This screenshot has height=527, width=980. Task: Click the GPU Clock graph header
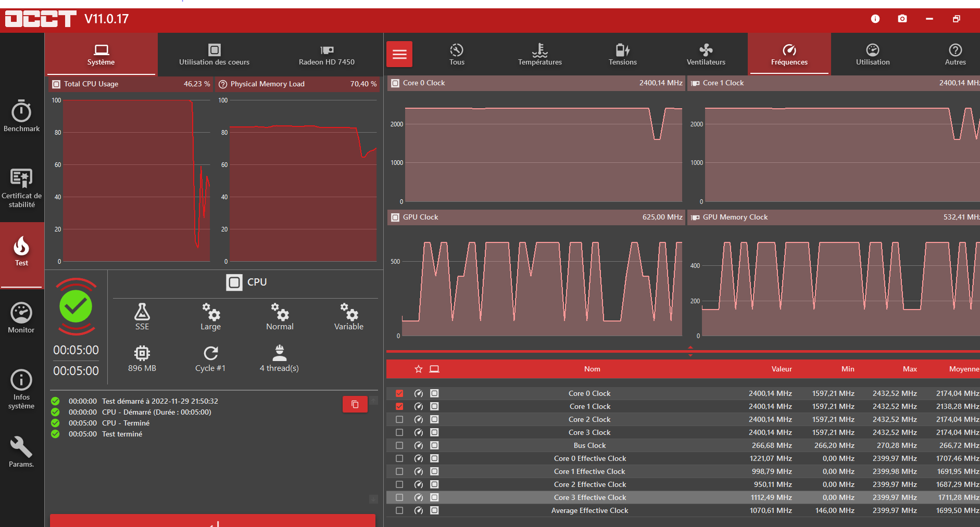[536, 217]
